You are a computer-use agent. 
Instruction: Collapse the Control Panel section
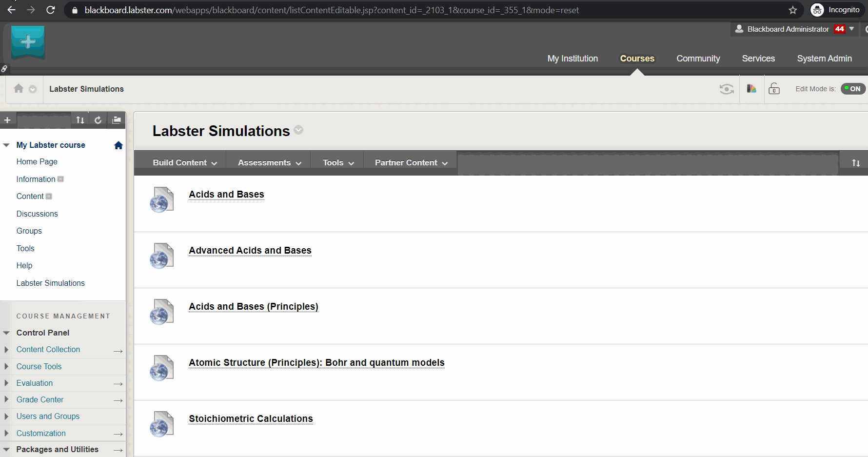(x=6, y=333)
